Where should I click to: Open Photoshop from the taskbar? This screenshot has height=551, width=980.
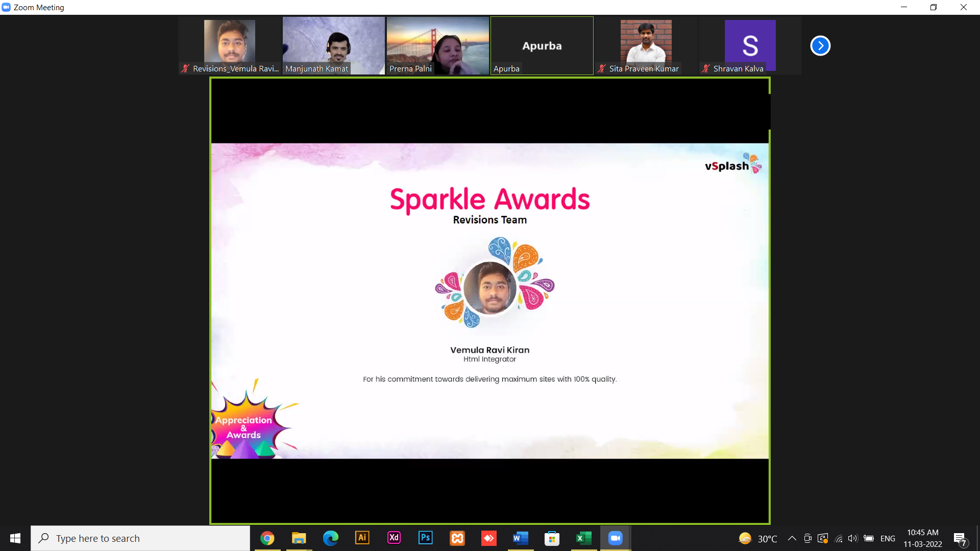point(425,538)
